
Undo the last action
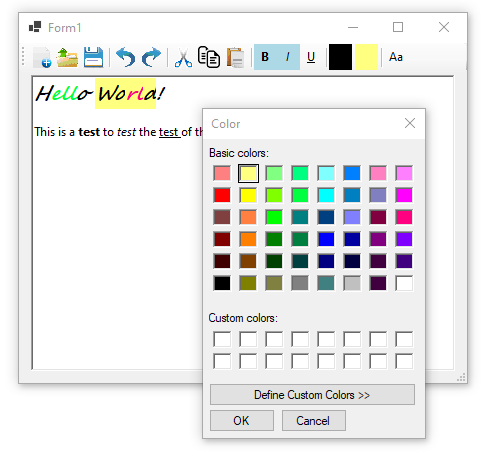[125, 57]
